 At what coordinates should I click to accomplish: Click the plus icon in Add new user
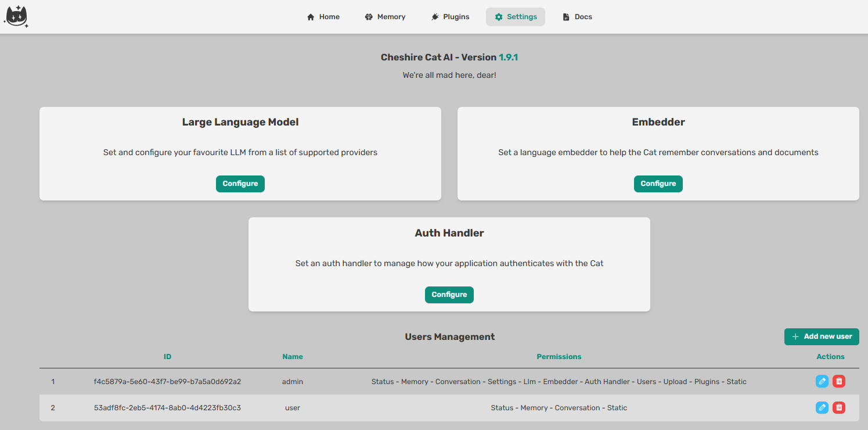click(x=795, y=336)
